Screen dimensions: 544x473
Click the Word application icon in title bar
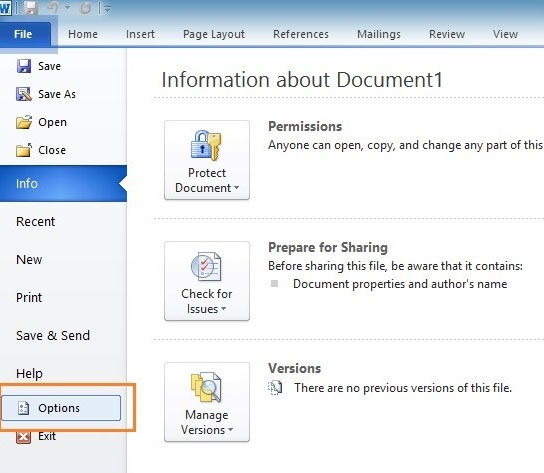point(5,8)
